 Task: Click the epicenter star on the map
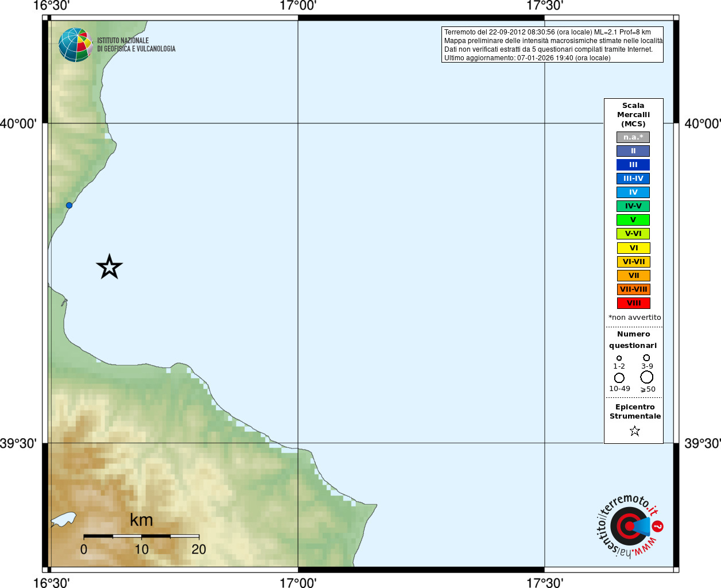coord(109,267)
